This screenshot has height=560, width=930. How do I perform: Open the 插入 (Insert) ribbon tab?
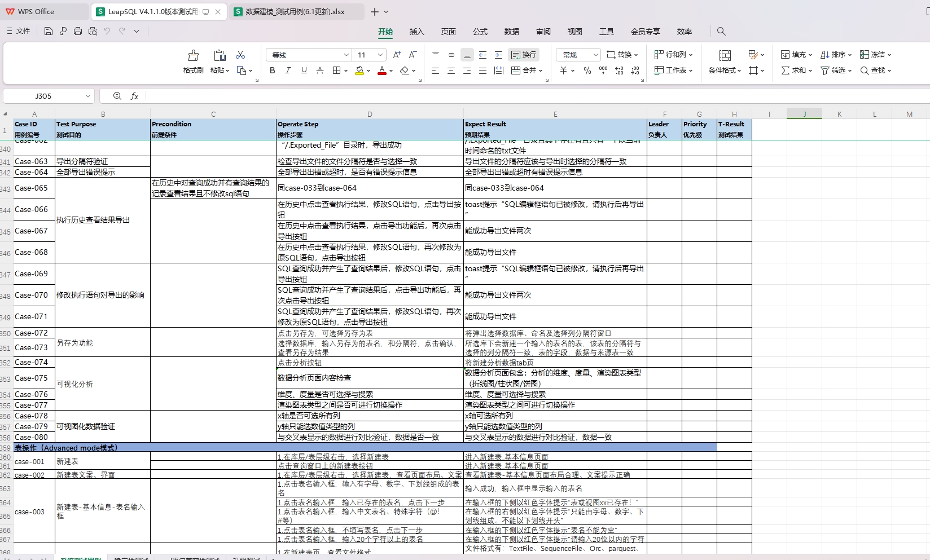click(x=416, y=32)
